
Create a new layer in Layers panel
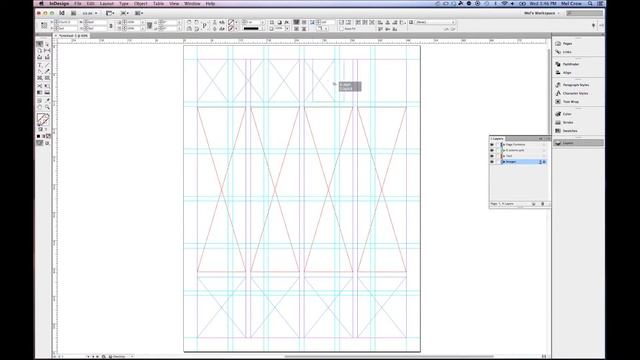pos(533,204)
